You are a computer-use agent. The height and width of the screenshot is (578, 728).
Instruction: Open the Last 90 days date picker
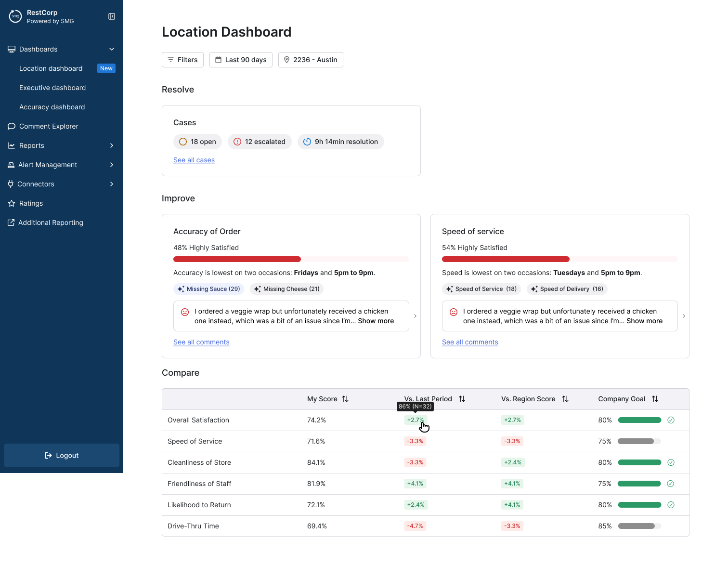(x=241, y=60)
